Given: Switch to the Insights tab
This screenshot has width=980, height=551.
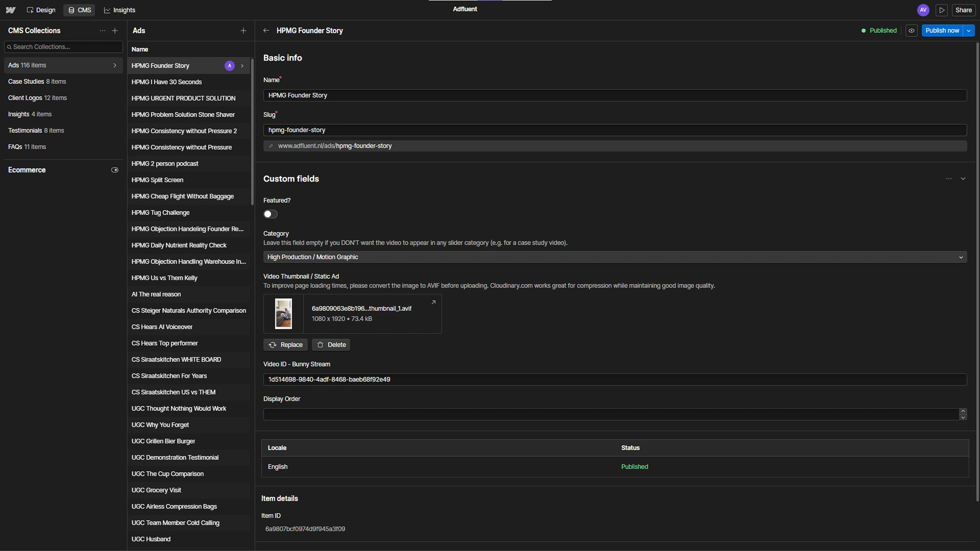Looking at the screenshot, I should click(119, 10).
